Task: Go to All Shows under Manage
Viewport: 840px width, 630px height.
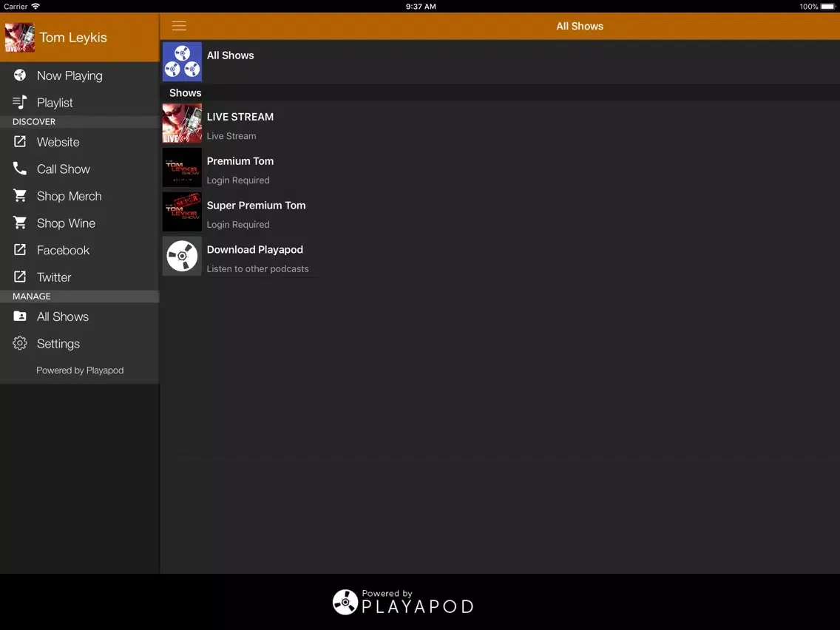Action: (x=79, y=316)
